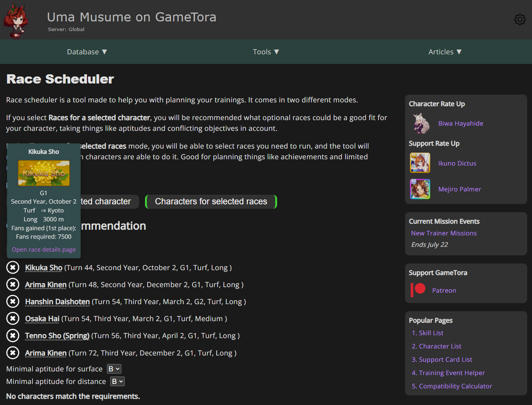532x405 pixels.
Task: Open Biwa Hayahide character link
Action: [461, 123]
